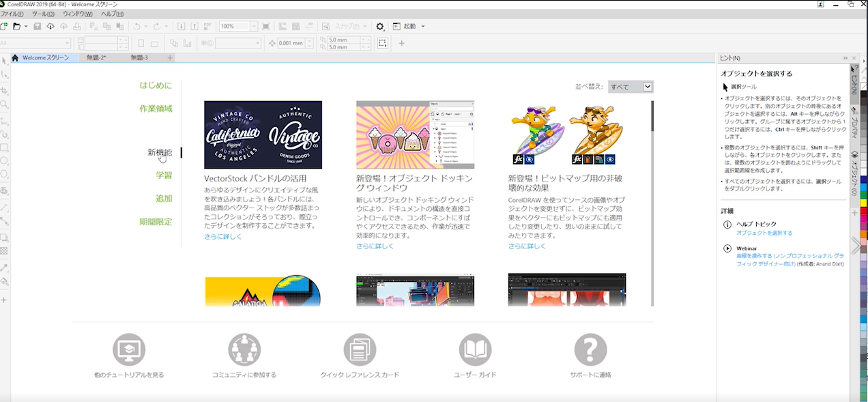868x402 pixels.
Task: Pick the yellow swatch in color palette
Action: [x=863, y=201]
